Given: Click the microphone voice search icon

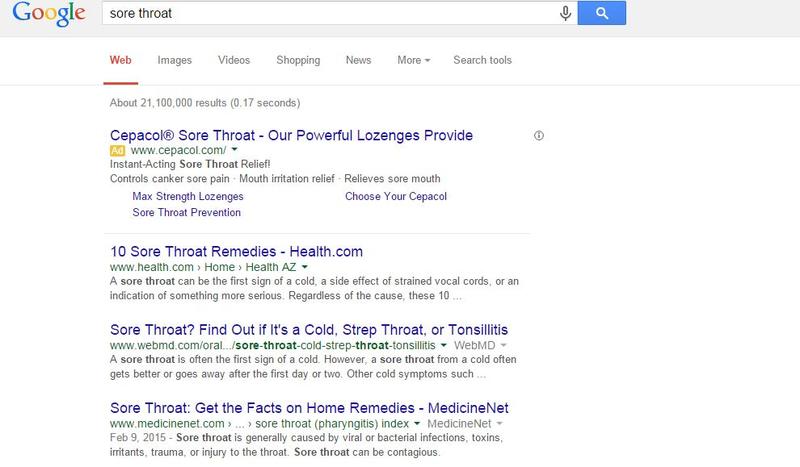Looking at the screenshot, I should [x=565, y=13].
